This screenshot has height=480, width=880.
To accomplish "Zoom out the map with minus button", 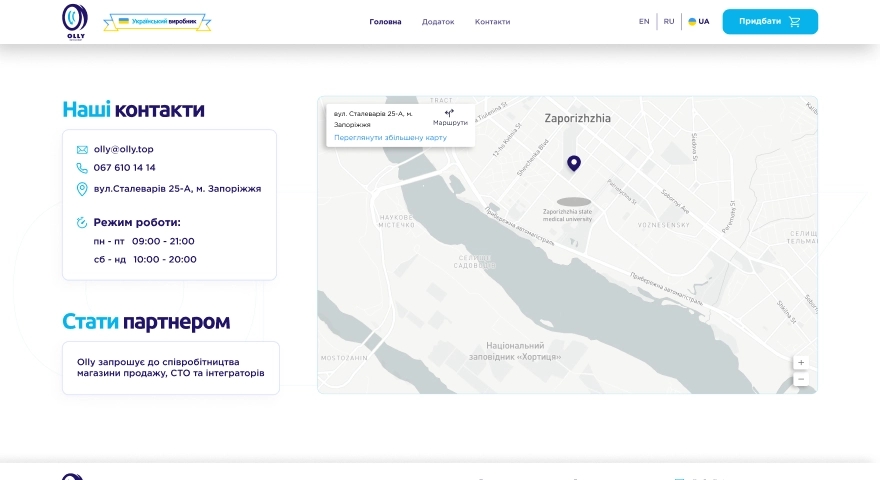I will coord(801,380).
